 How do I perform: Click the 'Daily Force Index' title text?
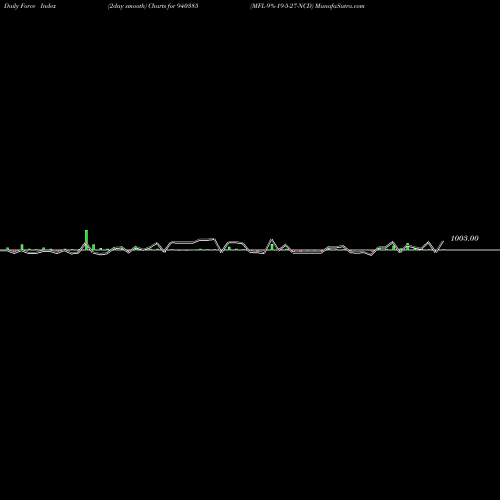30,6
